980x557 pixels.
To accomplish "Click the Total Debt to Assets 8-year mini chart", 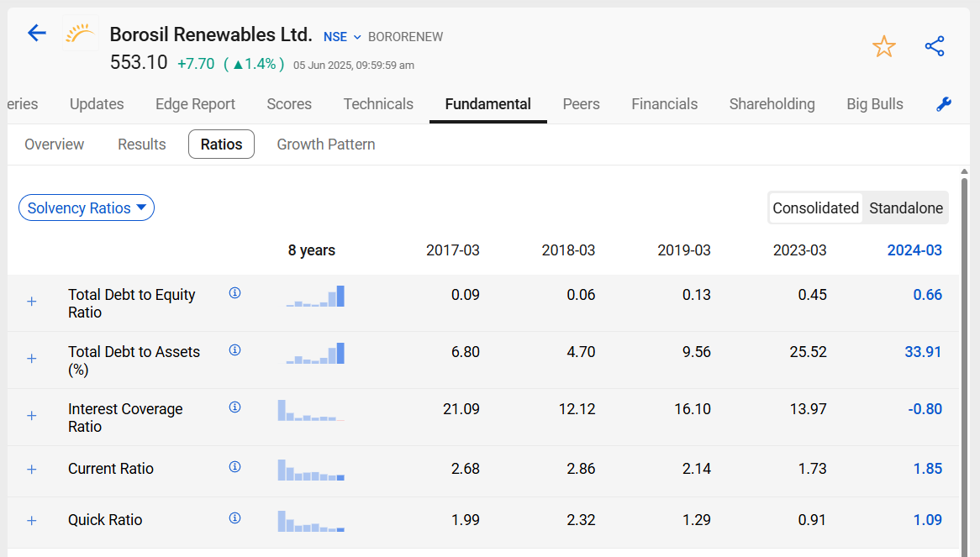I will point(312,354).
